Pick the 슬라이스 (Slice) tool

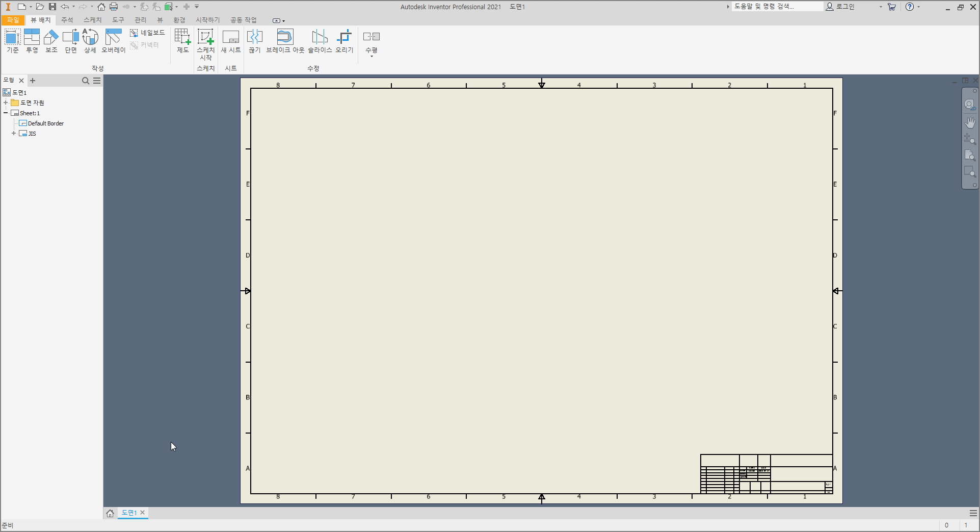320,41
